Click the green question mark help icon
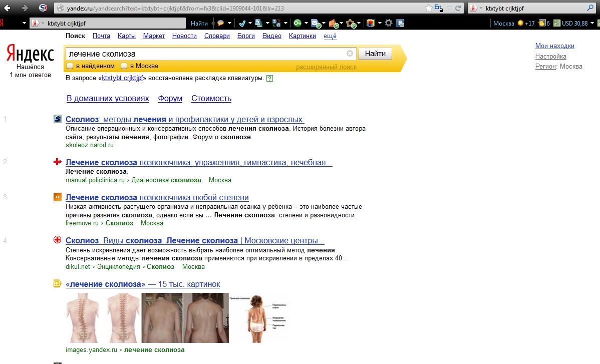This screenshot has width=600, height=364. point(270,78)
